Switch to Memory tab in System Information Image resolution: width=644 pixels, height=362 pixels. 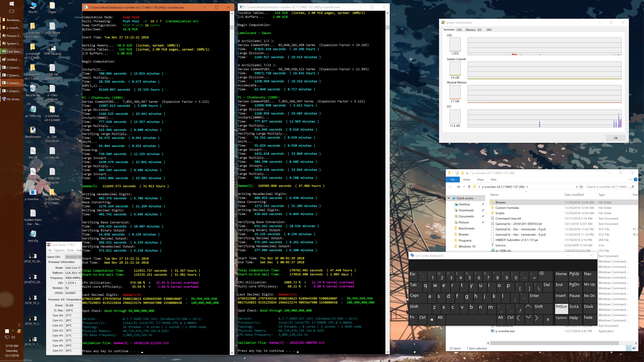coord(470,30)
